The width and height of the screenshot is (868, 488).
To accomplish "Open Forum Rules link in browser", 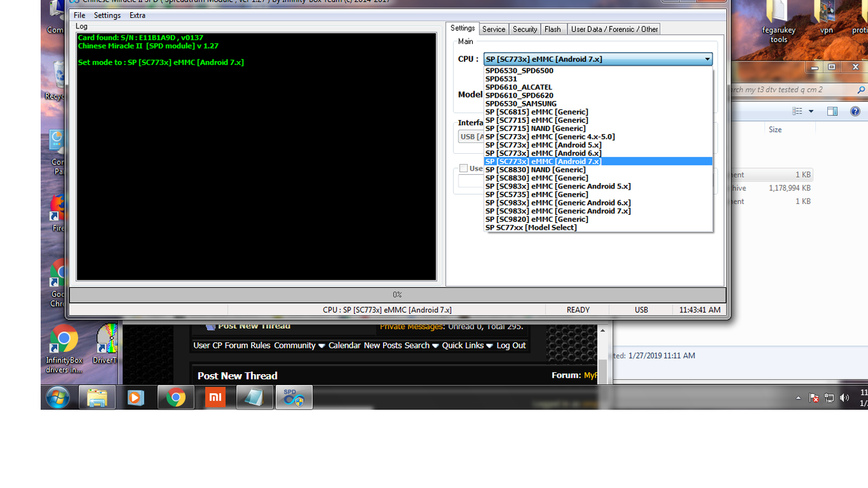I will (247, 346).
